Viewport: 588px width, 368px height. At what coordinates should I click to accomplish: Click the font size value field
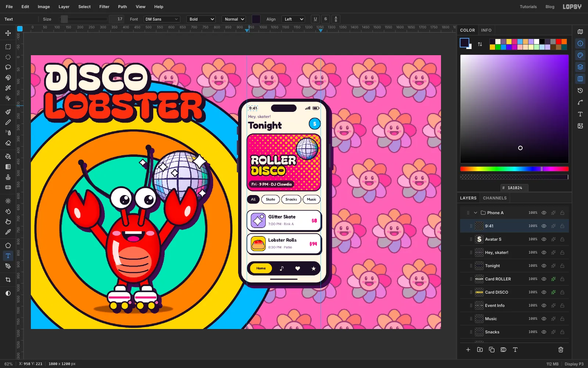tap(116, 19)
